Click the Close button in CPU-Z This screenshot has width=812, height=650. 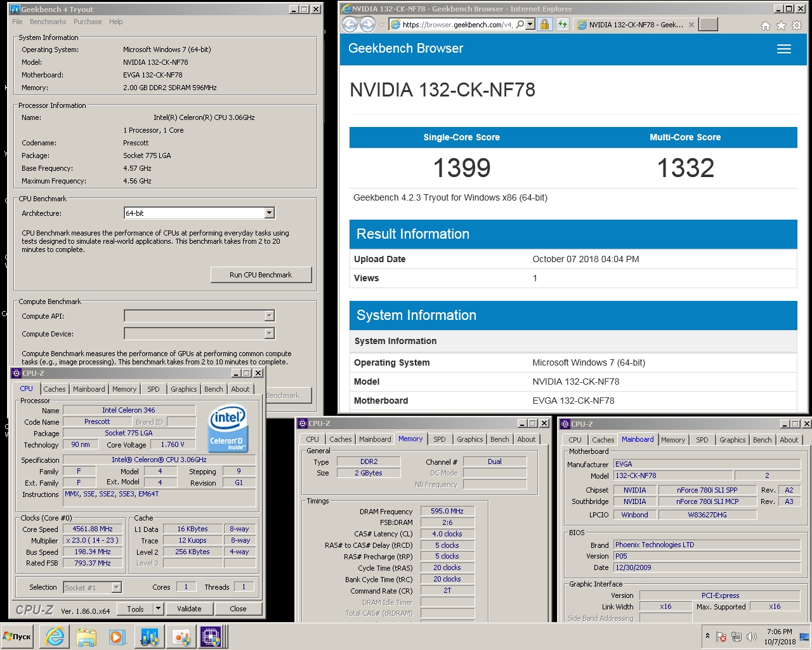click(238, 609)
